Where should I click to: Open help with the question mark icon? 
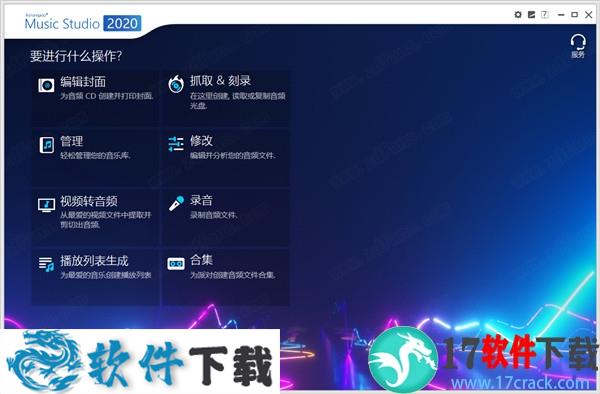pos(545,15)
